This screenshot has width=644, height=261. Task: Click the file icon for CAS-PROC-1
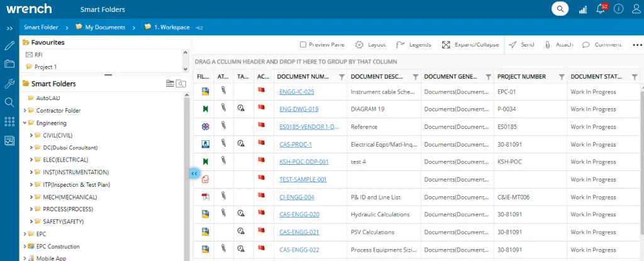(x=206, y=144)
